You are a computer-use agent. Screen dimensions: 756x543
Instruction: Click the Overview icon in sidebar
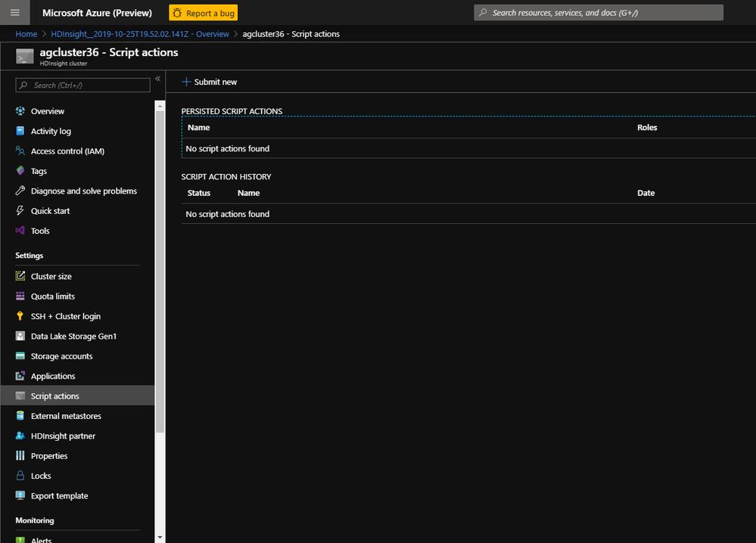[20, 111]
